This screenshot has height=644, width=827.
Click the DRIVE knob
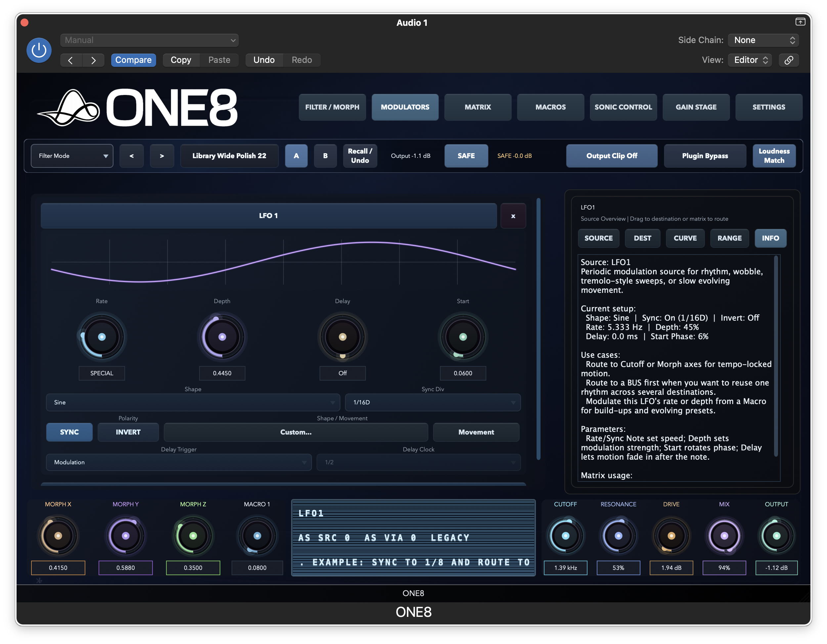(x=671, y=536)
